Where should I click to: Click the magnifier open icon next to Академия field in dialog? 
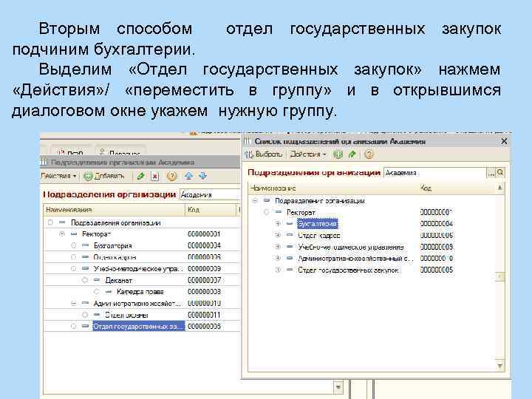point(500,173)
